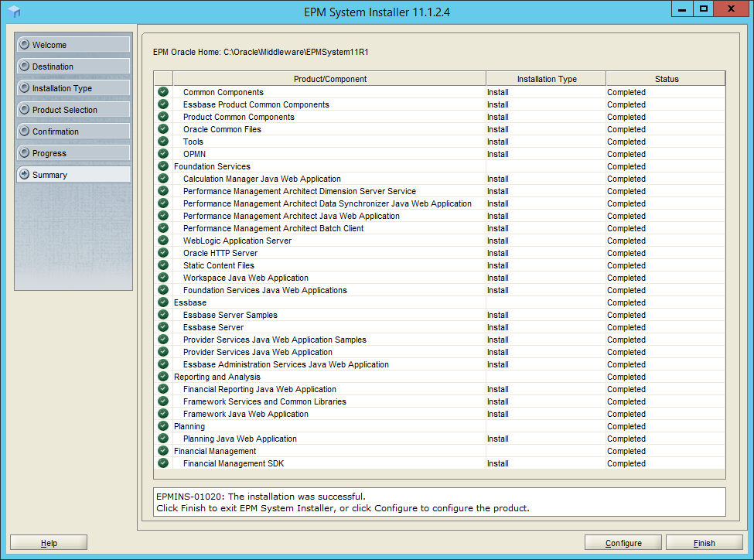Click the green check icon for Foundation Services
This screenshot has width=754, height=560.
pyautogui.click(x=163, y=166)
